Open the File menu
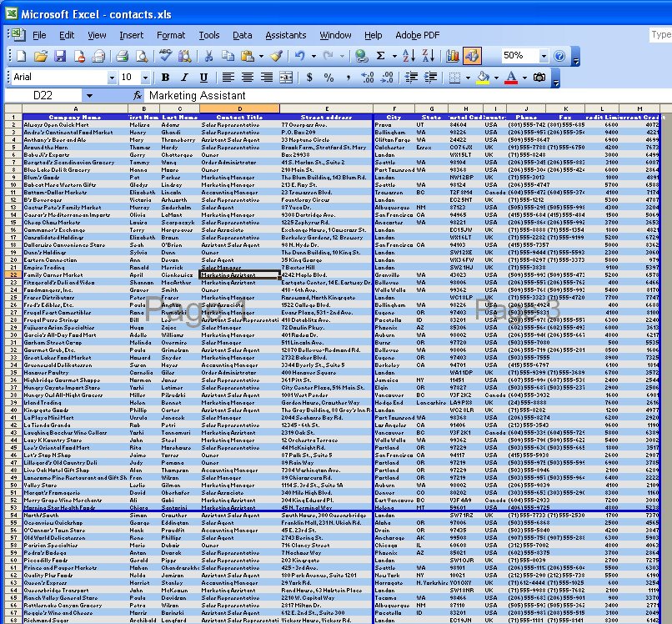Image resolution: width=672 pixels, height=624 pixels. pyautogui.click(x=39, y=35)
